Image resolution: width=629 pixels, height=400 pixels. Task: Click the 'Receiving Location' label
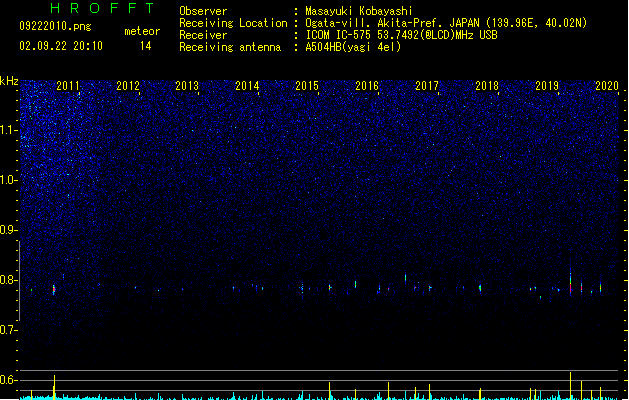click(233, 23)
